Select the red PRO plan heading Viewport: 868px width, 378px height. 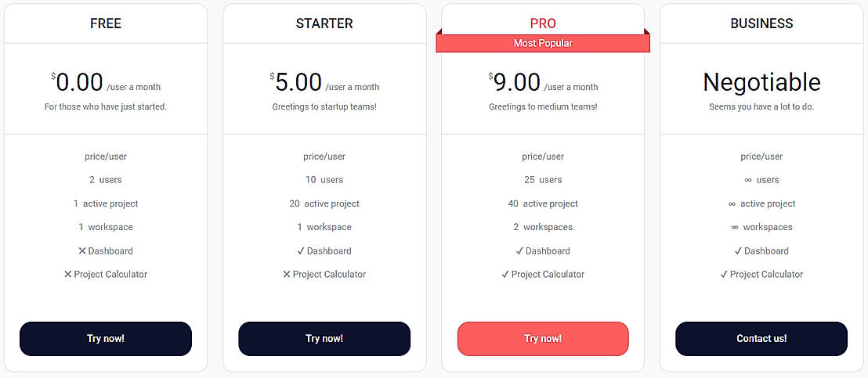(x=543, y=23)
